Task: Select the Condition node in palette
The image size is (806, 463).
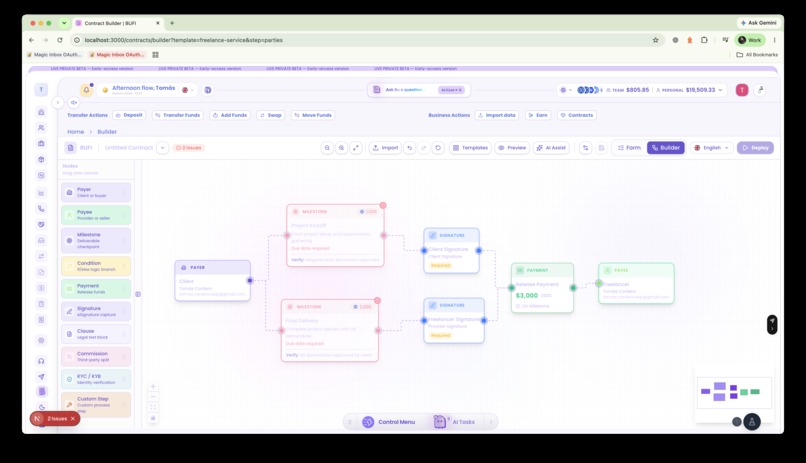Action: 96,266
